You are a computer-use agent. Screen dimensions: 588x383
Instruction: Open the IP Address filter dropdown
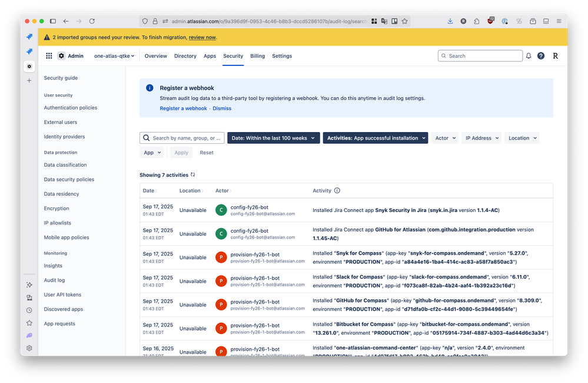click(481, 138)
